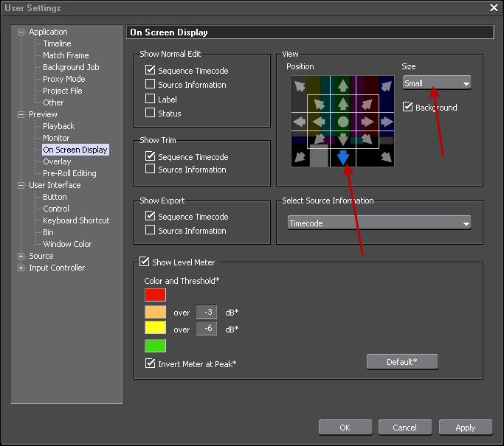Screen dimensions: 504x446
Task: Open the Playback settings page
Action: point(58,126)
